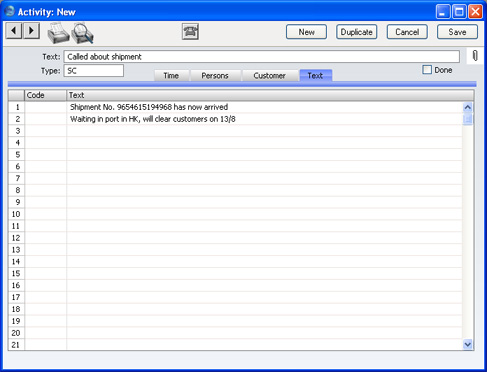Click the New button
The height and width of the screenshot is (372, 487).
tap(306, 32)
